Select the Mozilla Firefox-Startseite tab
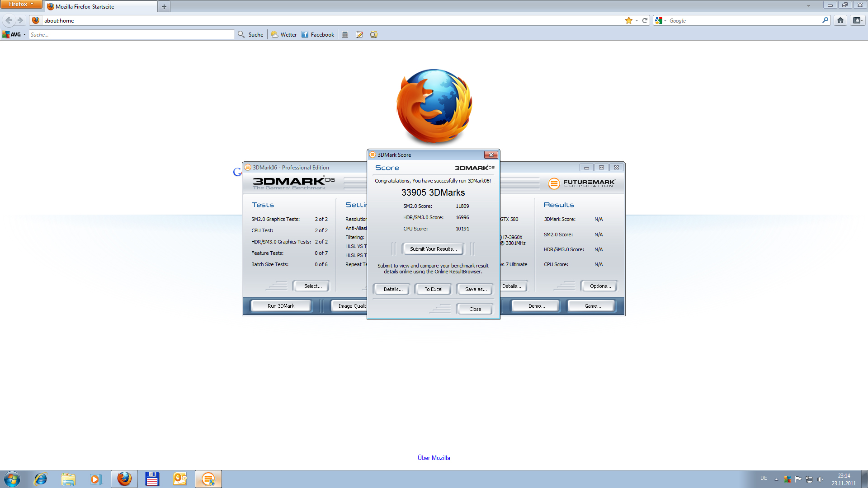 click(101, 7)
